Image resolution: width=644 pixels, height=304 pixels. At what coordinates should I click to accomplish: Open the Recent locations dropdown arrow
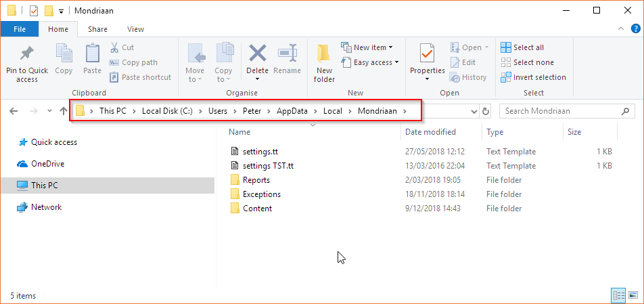[49, 111]
